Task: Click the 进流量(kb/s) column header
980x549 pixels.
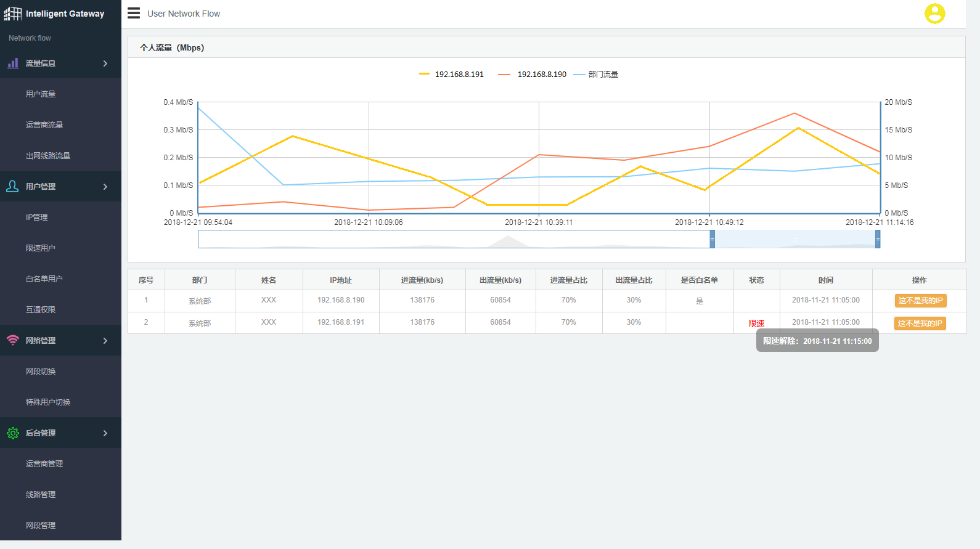Action: 422,280
